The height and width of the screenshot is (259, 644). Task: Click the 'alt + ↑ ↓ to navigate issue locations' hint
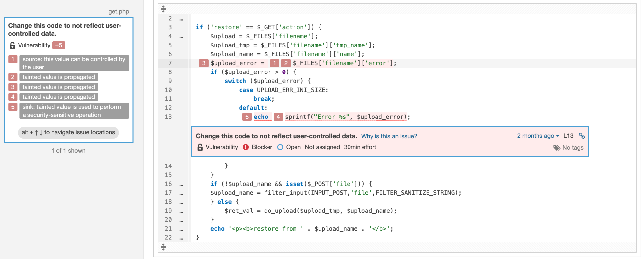[x=68, y=132]
